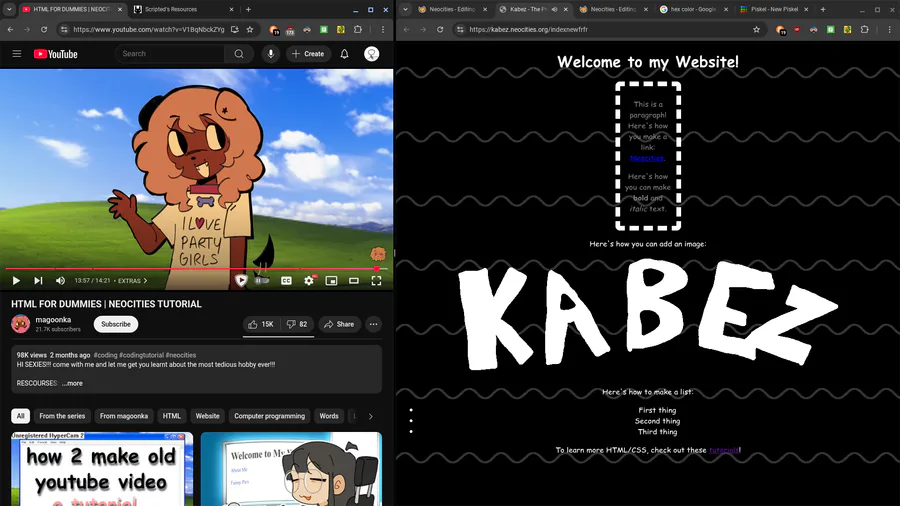Viewport: 900px width, 506px height.
Task: Open YouTube notifications bell
Action: (x=344, y=54)
